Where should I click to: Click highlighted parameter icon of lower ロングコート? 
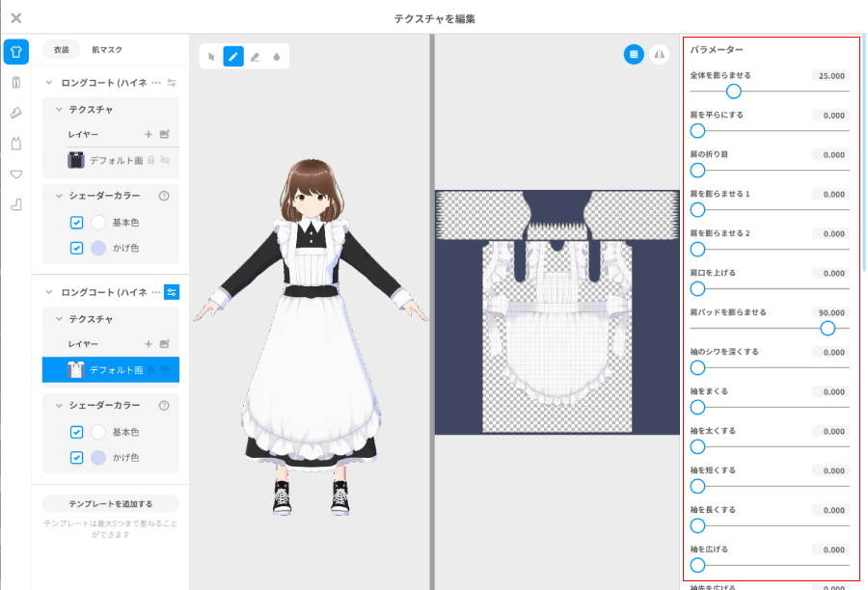click(172, 292)
